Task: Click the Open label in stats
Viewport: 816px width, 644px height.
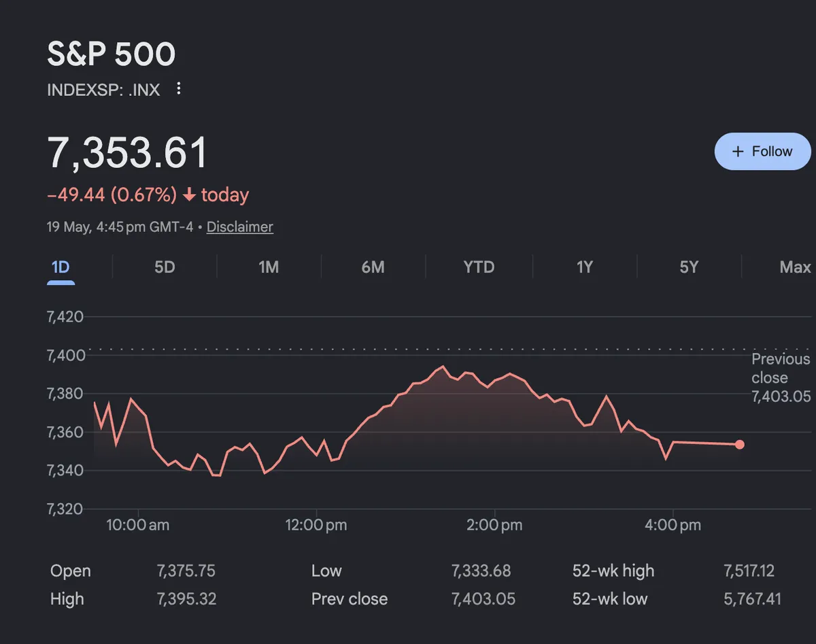Action: 70,571
